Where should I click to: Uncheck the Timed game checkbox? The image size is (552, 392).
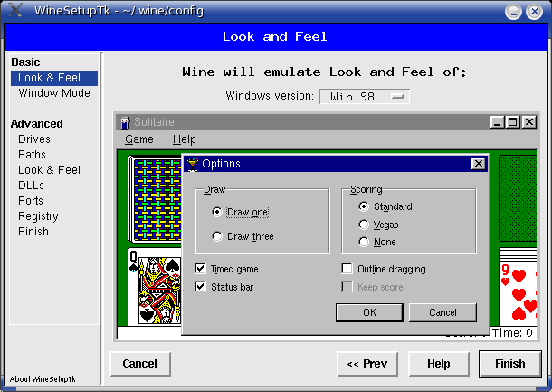(x=200, y=269)
